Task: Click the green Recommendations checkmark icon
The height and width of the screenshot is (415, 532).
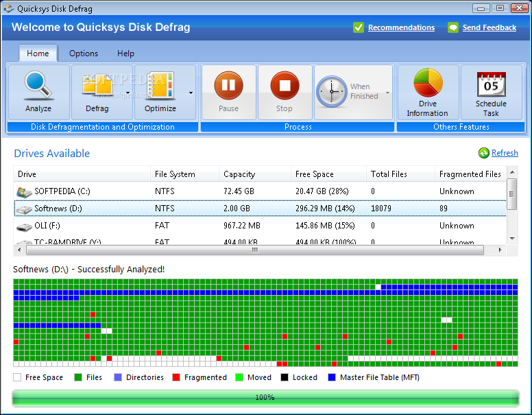Action: tap(359, 27)
